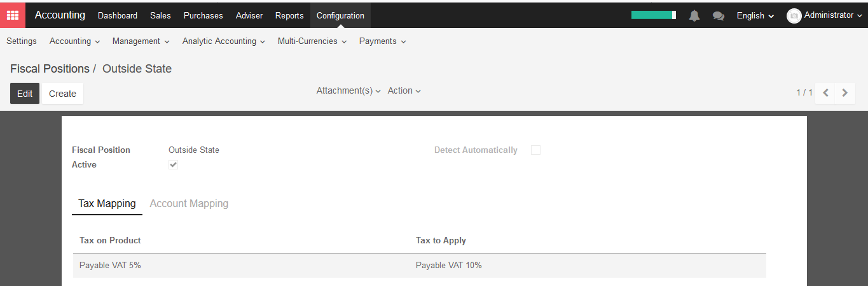The height and width of the screenshot is (286, 868).
Task: Open the apps grid menu icon
Action: point(13,15)
